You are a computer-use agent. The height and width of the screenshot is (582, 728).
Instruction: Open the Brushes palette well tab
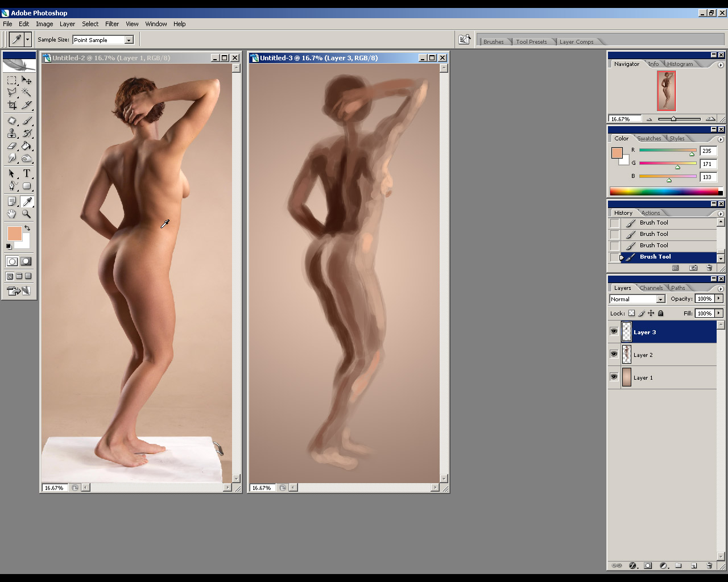[x=493, y=41]
